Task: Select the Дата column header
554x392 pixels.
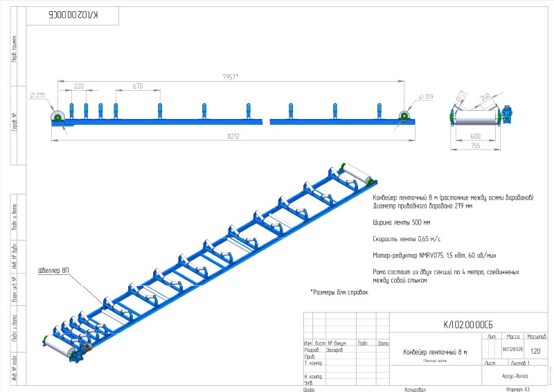Action: click(x=383, y=344)
